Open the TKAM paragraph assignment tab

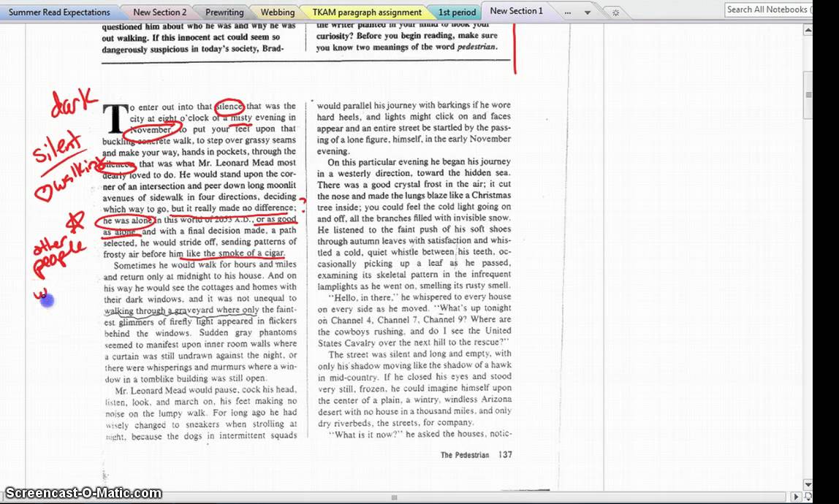pos(367,12)
